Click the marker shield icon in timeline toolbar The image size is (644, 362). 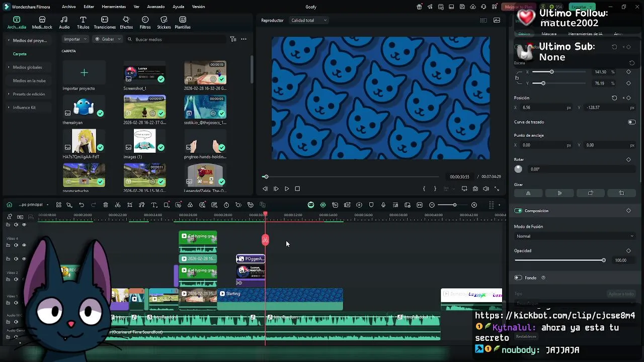click(x=371, y=205)
